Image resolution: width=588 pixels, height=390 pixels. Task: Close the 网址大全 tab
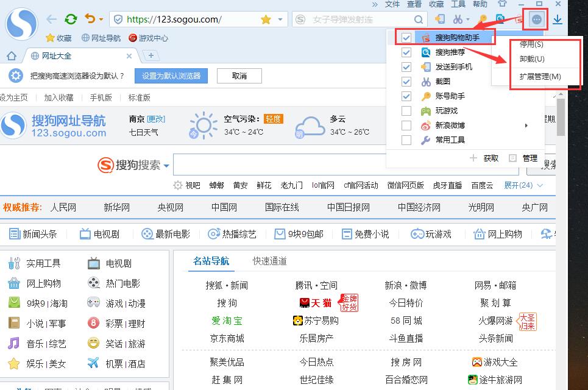pyautogui.click(x=129, y=56)
